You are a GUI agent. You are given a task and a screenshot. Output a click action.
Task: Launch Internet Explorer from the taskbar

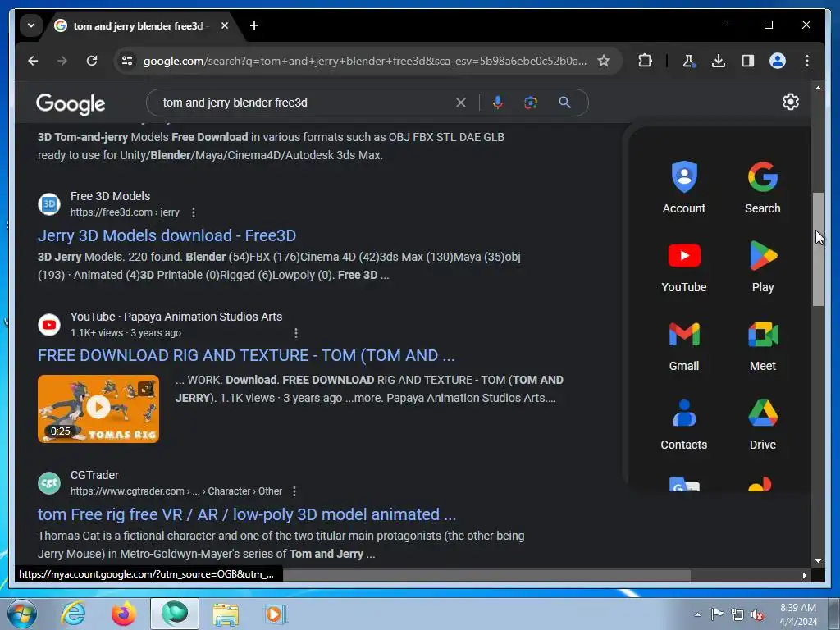[73, 614]
